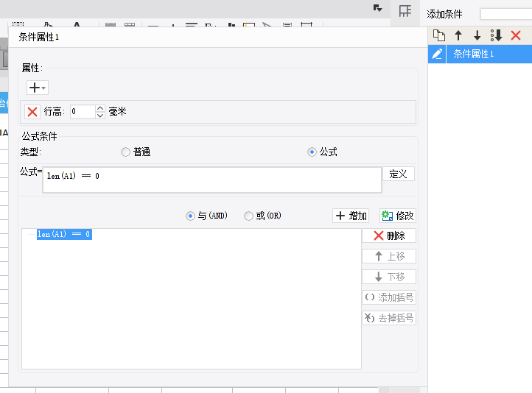Image resolution: width=532 pixels, height=393 pixels.
Task: Select the 公式 type radio button
Action: pyautogui.click(x=312, y=152)
